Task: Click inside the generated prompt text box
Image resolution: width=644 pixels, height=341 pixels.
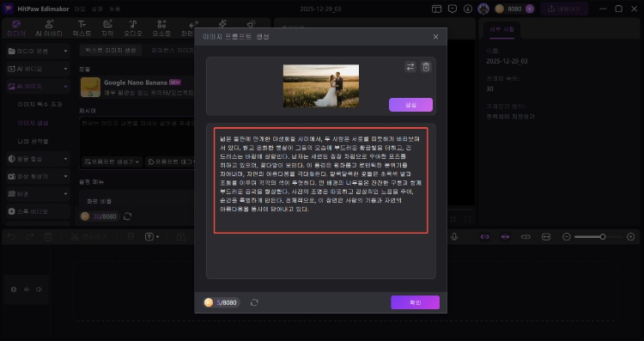Action: pos(321,180)
